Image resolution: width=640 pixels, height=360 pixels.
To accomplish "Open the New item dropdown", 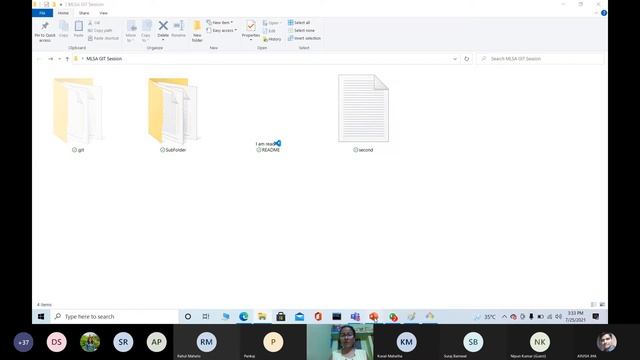I will click(x=220, y=23).
